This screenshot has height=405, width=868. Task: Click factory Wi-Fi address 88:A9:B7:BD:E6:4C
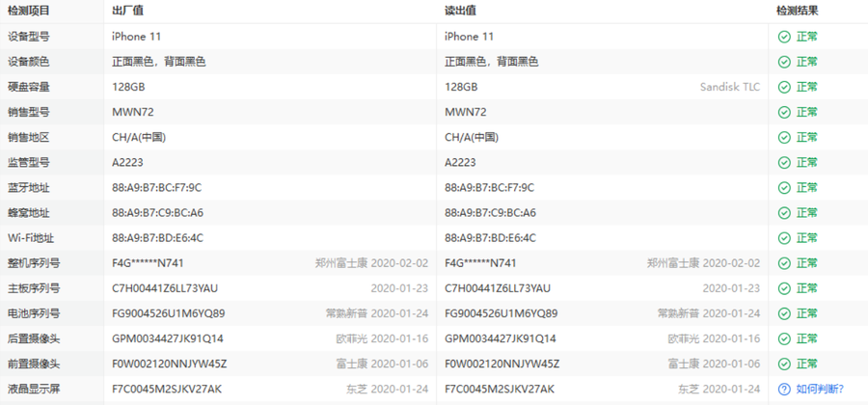(x=158, y=238)
